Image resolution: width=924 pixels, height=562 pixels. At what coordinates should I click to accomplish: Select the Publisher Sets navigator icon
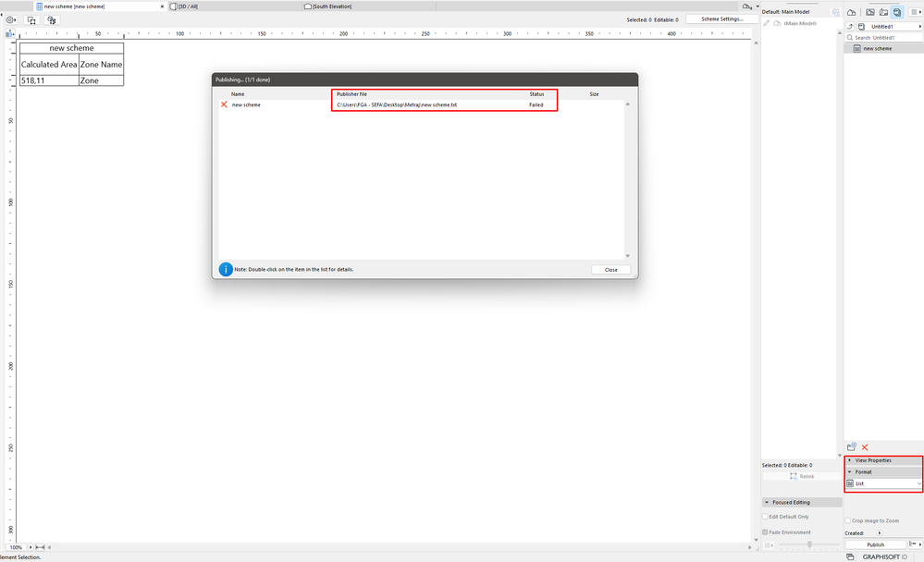(x=897, y=12)
